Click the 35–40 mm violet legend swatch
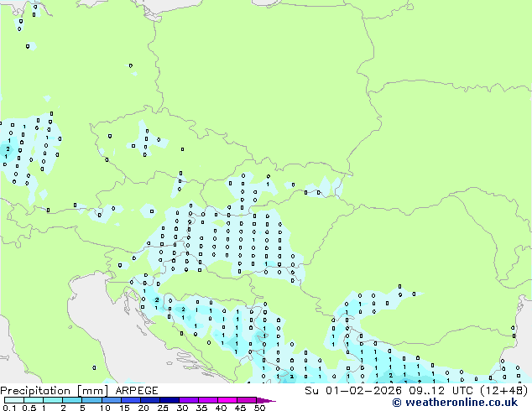 tap(207, 400)
